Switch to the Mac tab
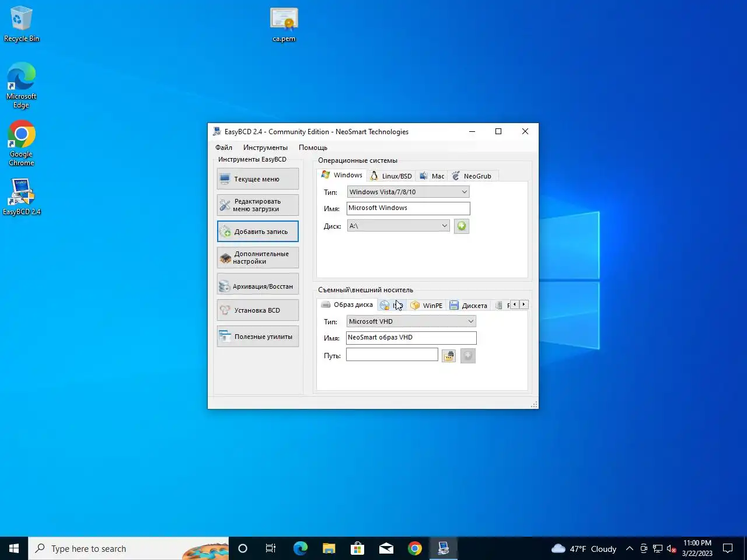 click(432, 176)
